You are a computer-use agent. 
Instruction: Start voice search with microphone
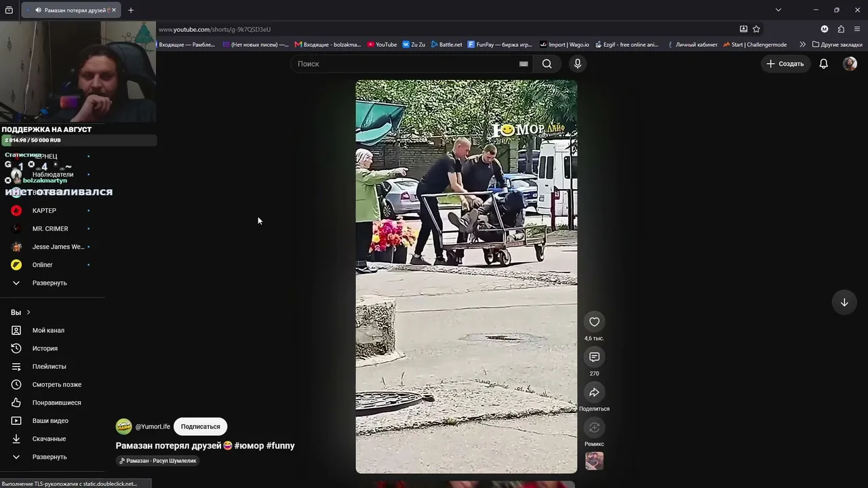point(577,64)
